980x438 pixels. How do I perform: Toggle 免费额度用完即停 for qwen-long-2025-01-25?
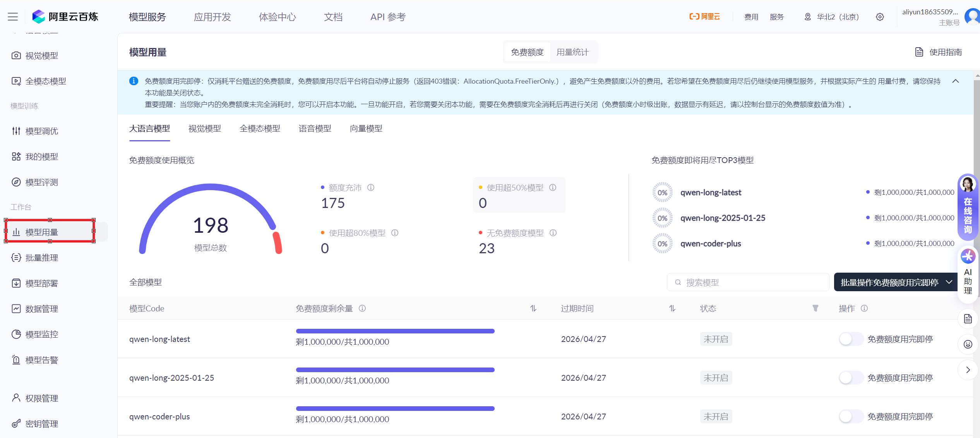pos(851,378)
